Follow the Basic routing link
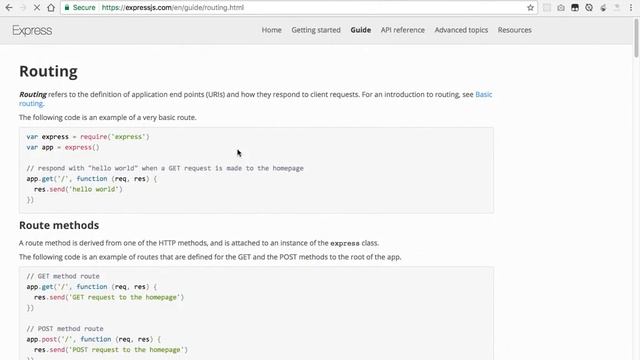The width and height of the screenshot is (640, 360). tap(484, 94)
